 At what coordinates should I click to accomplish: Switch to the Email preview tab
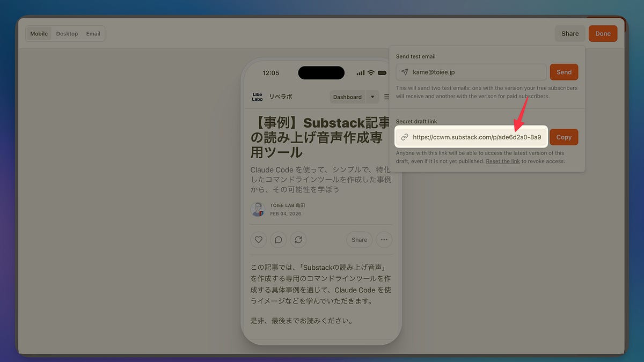click(x=93, y=33)
